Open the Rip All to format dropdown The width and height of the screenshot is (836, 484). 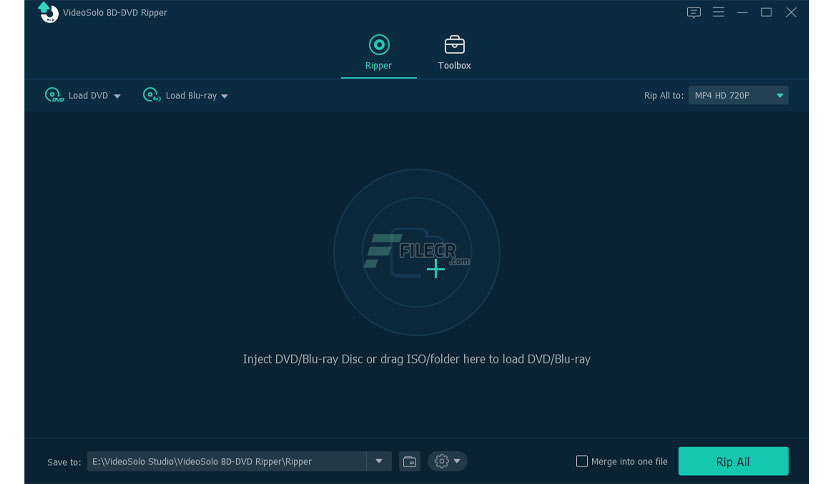(x=738, y=95)
